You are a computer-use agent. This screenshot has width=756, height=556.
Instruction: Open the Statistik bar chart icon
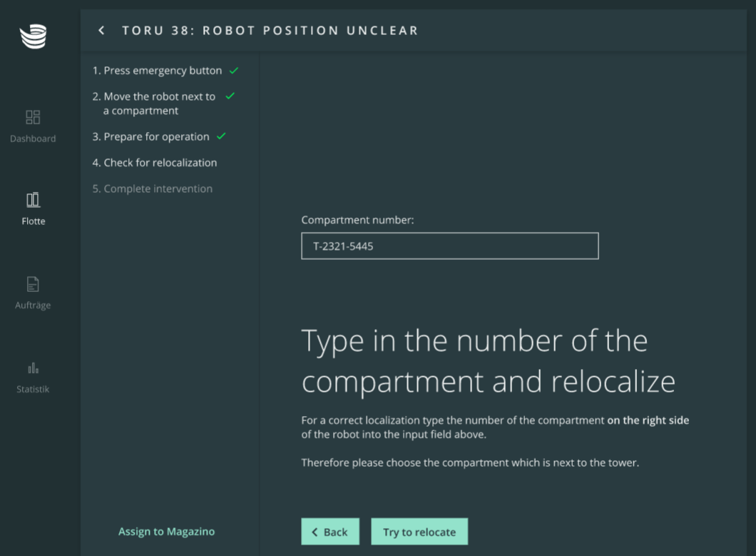tap(33, 368)
